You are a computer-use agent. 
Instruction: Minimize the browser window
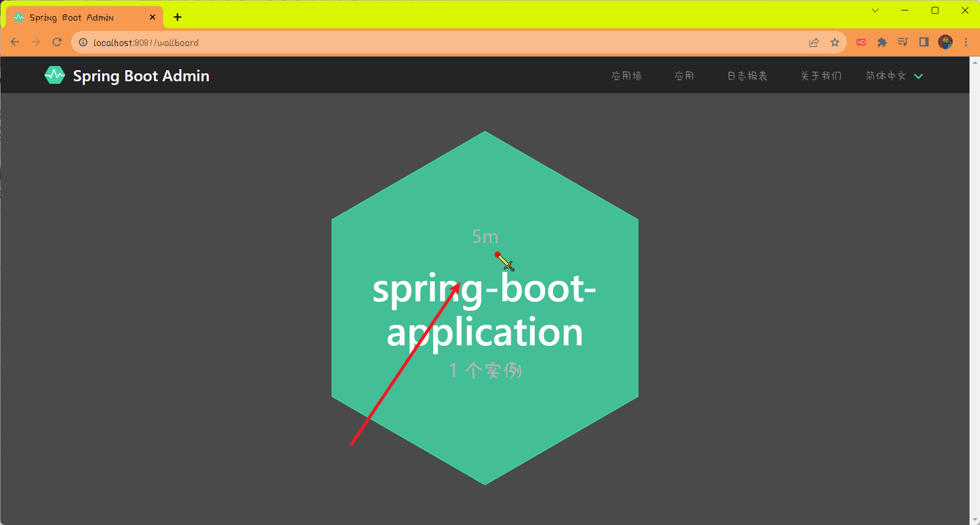click(x=905, y=10)
